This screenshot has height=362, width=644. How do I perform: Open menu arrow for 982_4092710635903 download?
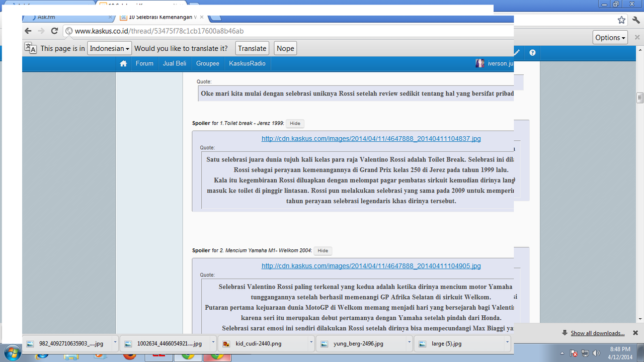(x=115, y=342)
